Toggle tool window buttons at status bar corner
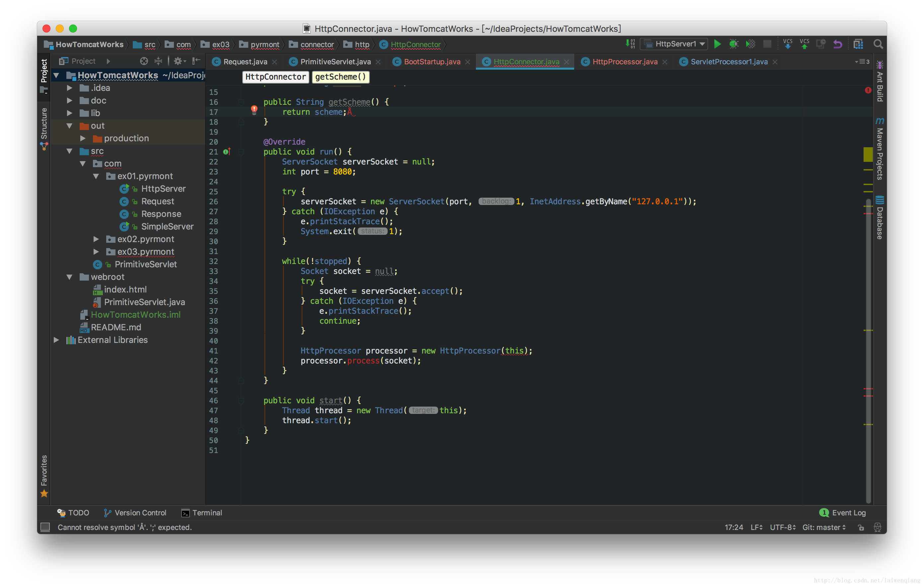924x587 pixels. point(45,527)
